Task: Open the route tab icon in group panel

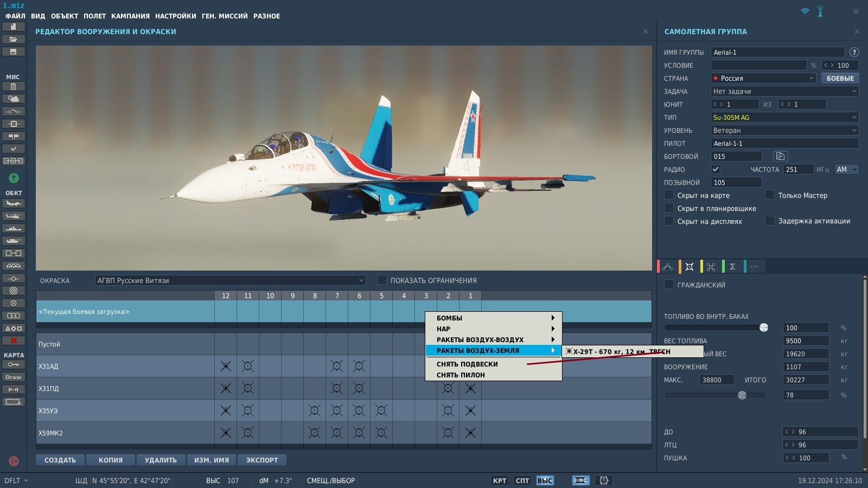Action: coord(668,267)
